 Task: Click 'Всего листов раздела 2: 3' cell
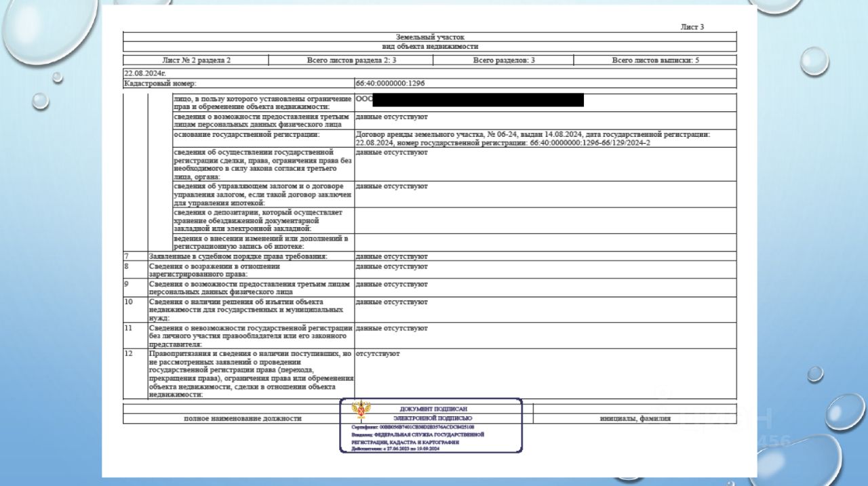click(x=351, y=60)
